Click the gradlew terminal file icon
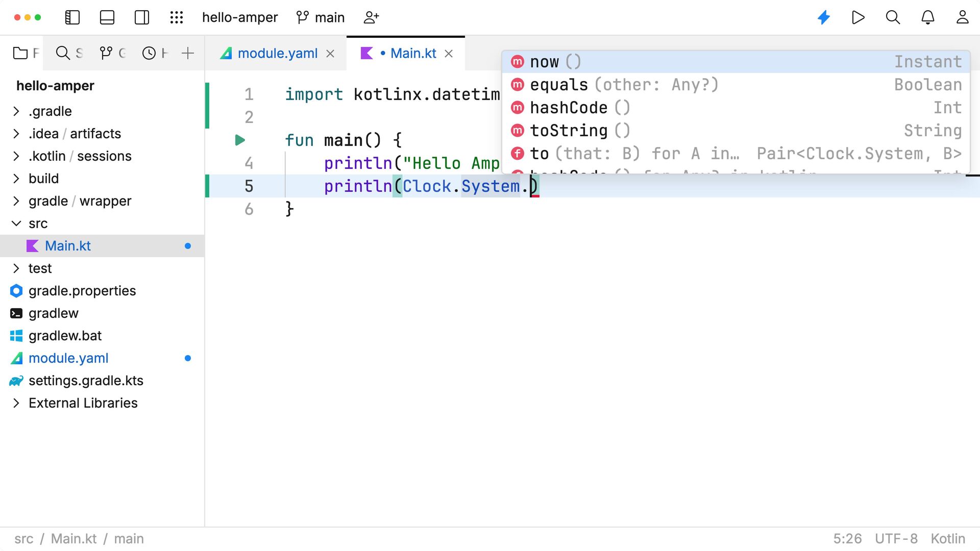 16,313
